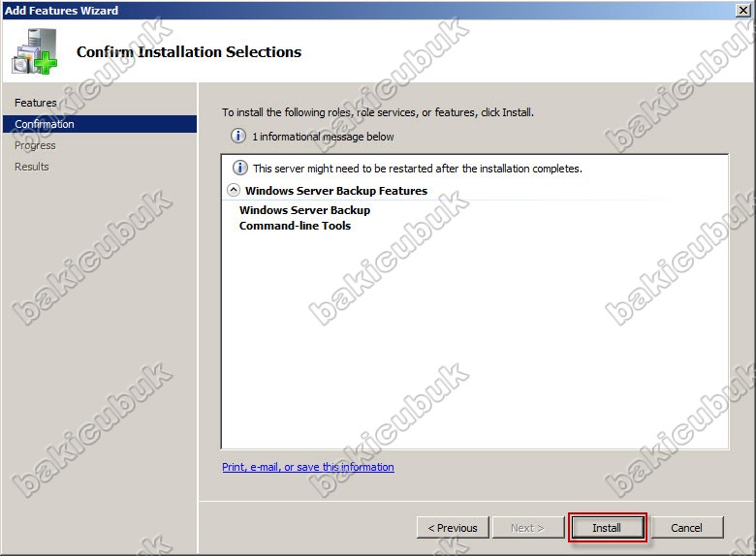Click the Add Features Wizard server icon
The image size is (756, 556).
click(34, 51)
